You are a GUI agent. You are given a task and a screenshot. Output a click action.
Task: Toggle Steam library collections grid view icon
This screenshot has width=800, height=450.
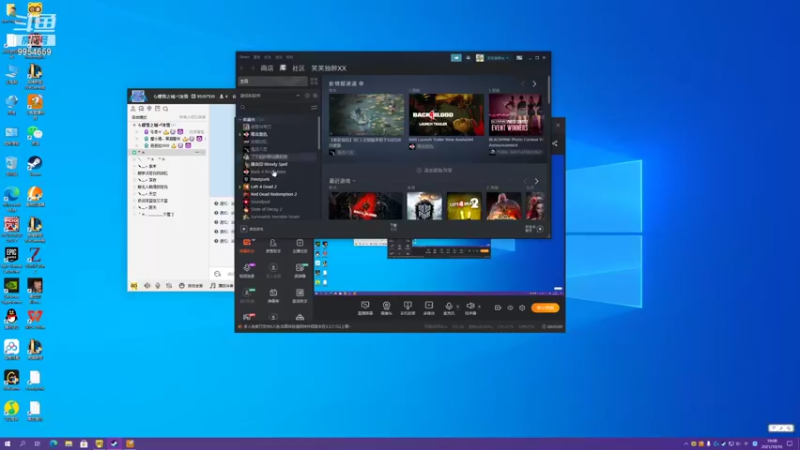314,81
